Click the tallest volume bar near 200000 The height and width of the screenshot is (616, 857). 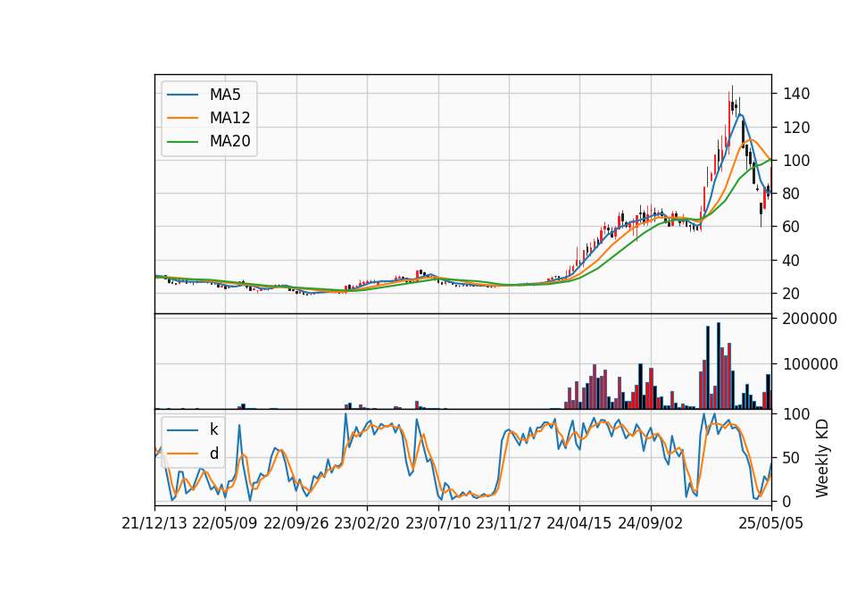click(x=718, y=366)
